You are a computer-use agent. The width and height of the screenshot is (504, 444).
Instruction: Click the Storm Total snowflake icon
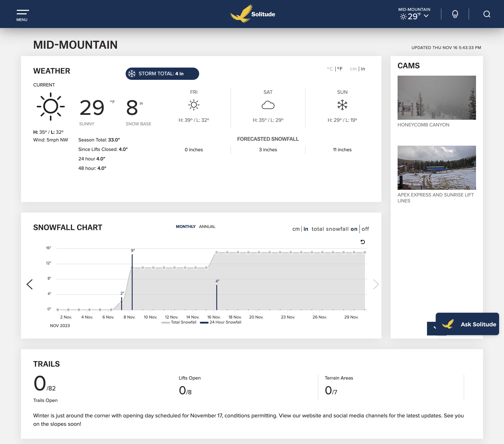[132, 74]
